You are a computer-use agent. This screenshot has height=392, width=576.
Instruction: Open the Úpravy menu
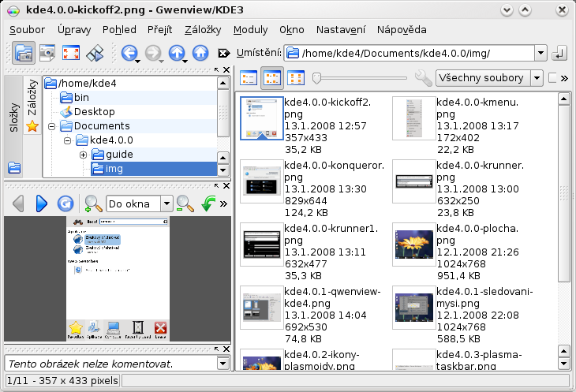(x=74, y=29)
